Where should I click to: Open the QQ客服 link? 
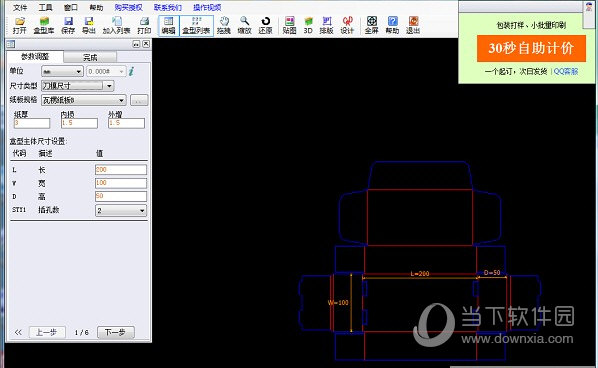point(566,71)
